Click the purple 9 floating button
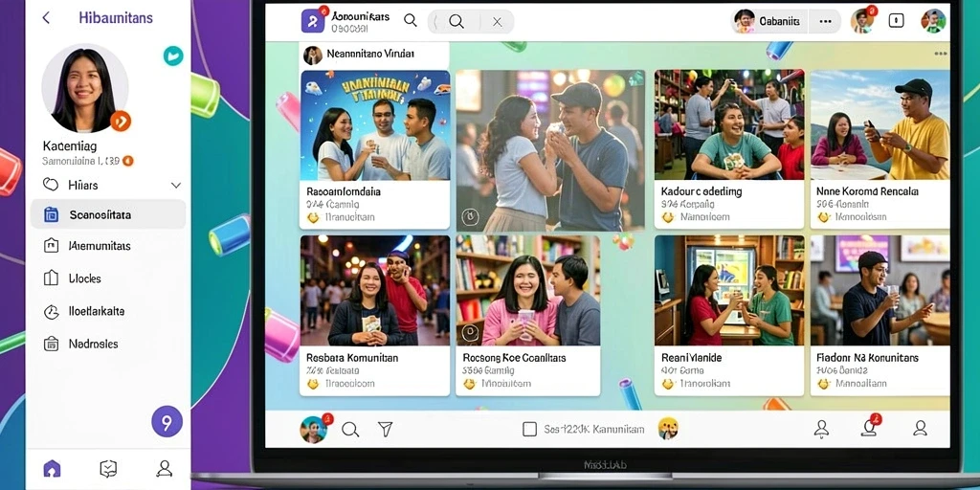Image resolution: width=980 pixels, height=490 pixels. (167, 422)
